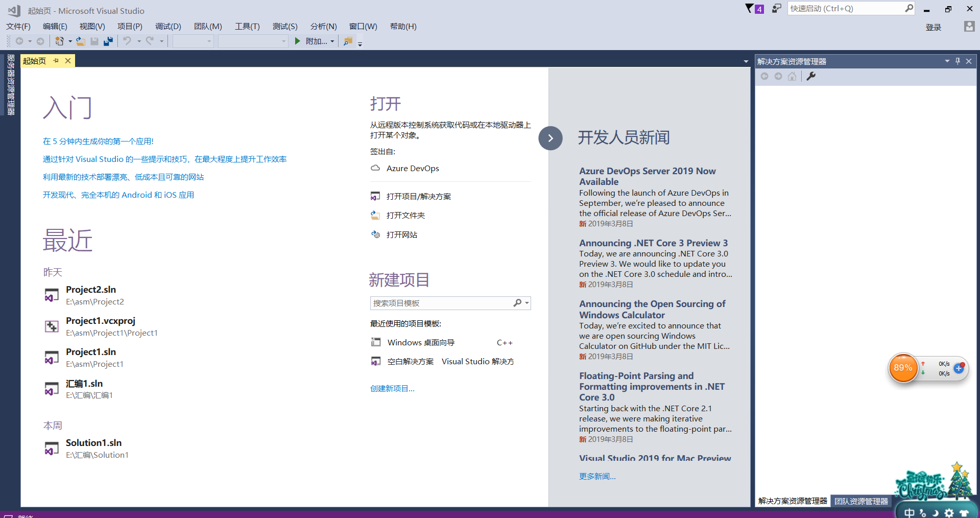Viewport: 980px width, 518px height.
Task: Click the Undo toolbar icon
Action: coord(127,41)
